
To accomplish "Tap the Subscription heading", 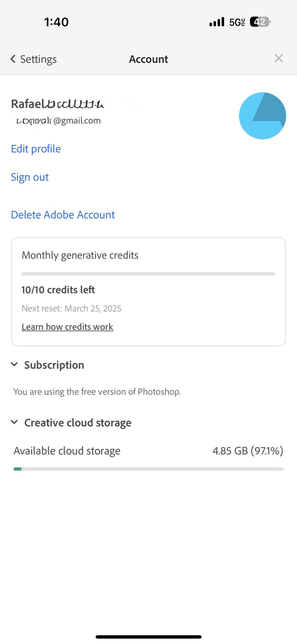I will tap(54, 365).
